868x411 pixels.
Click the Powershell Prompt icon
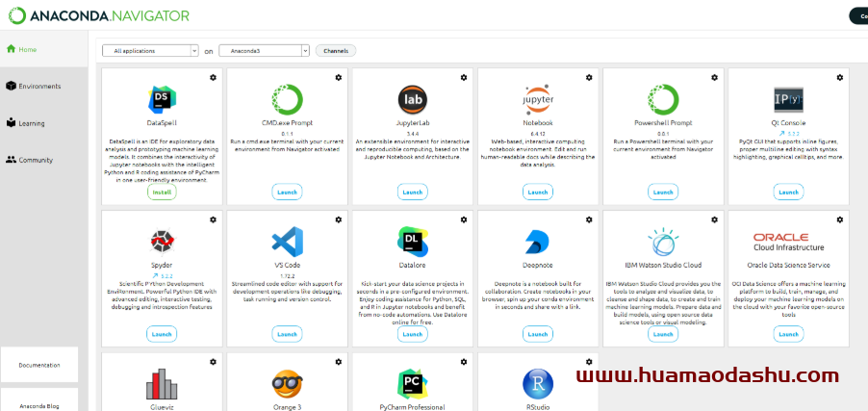pos(663,100)
